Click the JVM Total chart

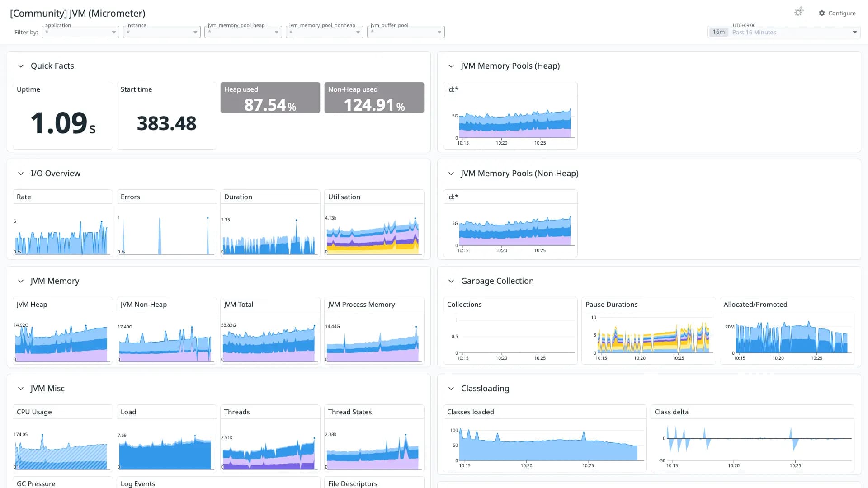pos(270,338)
